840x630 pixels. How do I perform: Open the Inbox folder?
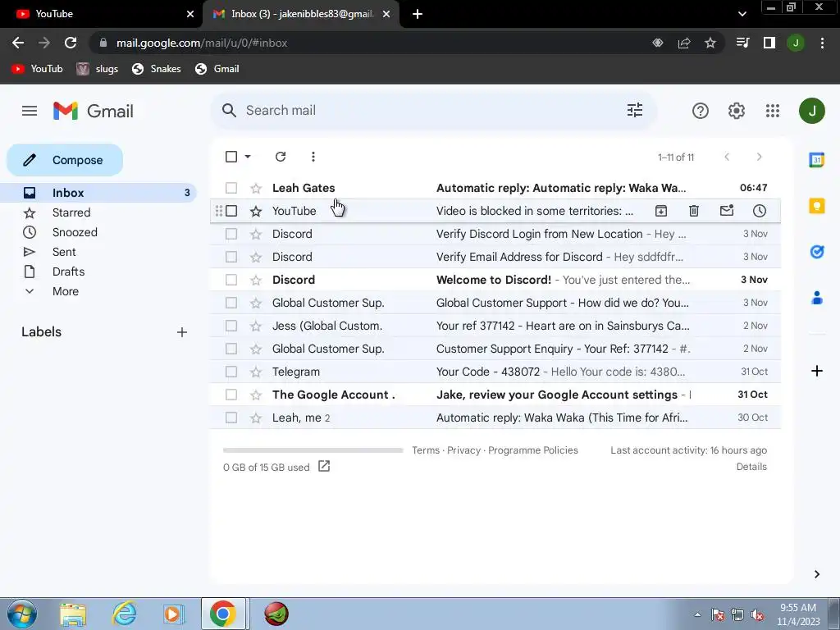tap(98, 193)
